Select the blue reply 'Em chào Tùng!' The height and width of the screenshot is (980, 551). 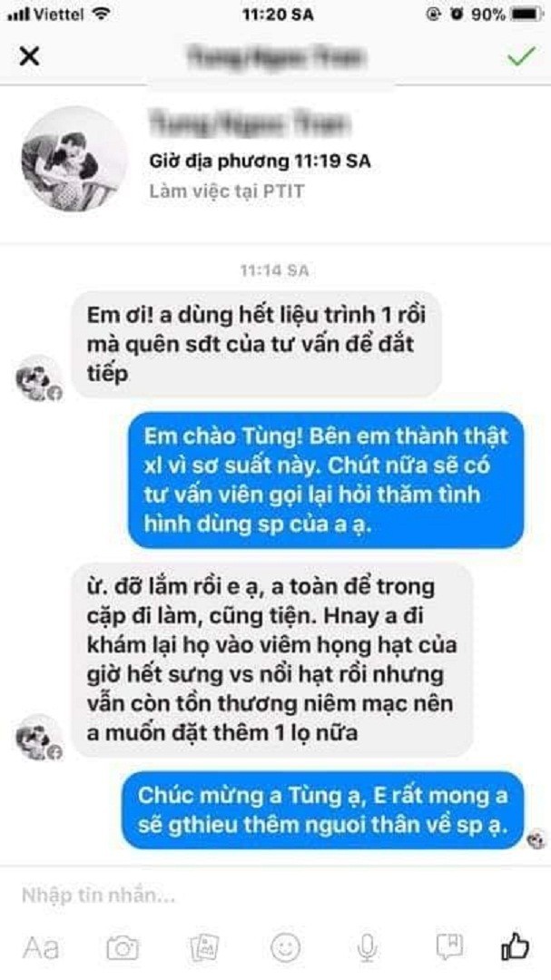[x=326, y=479]
